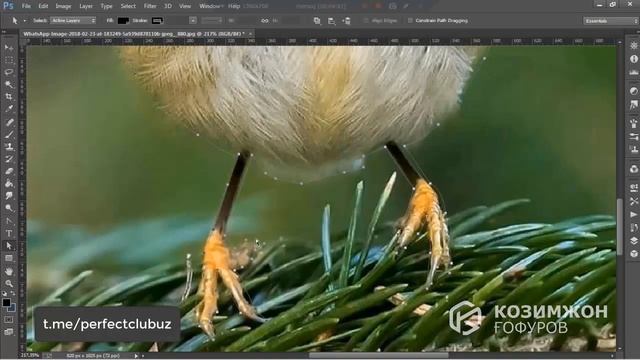The image size is (640, 360).
Task: Select the Eraser tool
Action: coord(9,171)
